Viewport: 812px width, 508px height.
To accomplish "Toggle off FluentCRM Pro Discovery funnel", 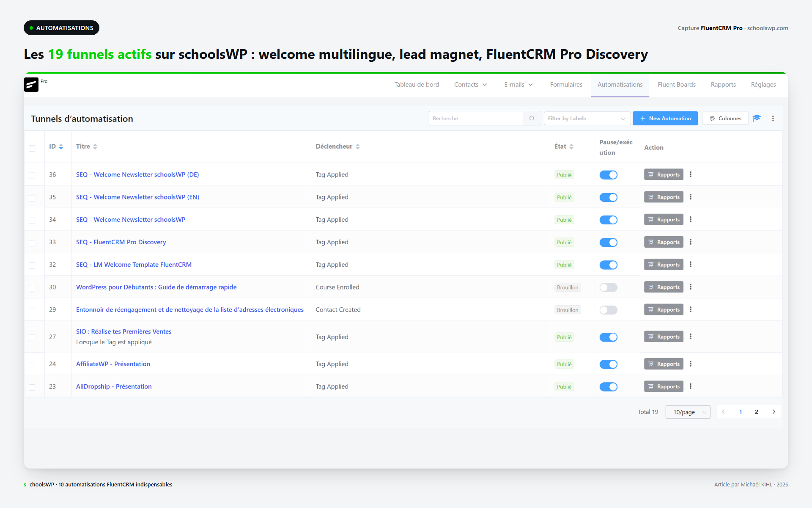I will (x=608, y=242).
